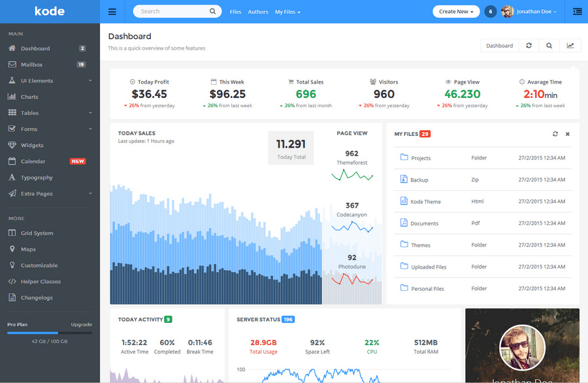Click the Today Activity 9 badge
This screenshot has height=383, width=588.
click(x=168, y=319)
